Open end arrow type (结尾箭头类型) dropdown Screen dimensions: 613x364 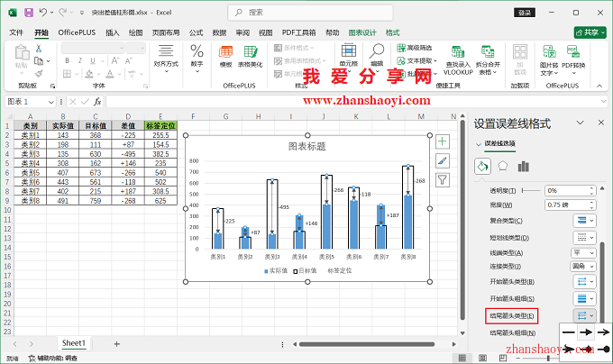(584, 315)
